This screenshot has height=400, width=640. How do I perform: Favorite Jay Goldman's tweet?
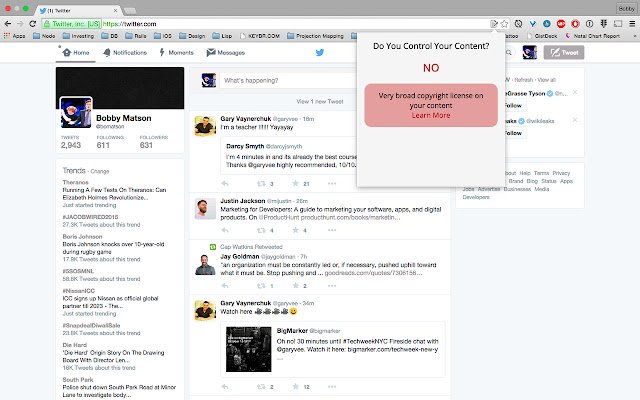(x=296, y=286)
